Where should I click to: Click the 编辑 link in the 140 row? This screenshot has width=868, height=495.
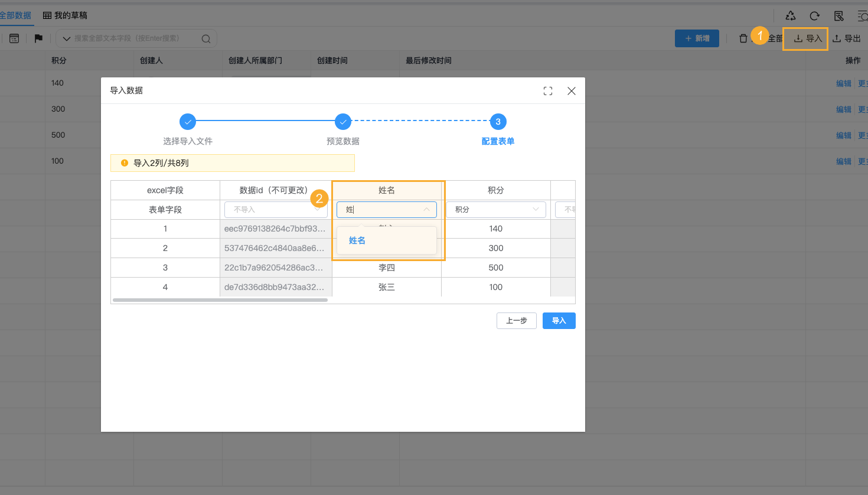[x=844, y=84]
